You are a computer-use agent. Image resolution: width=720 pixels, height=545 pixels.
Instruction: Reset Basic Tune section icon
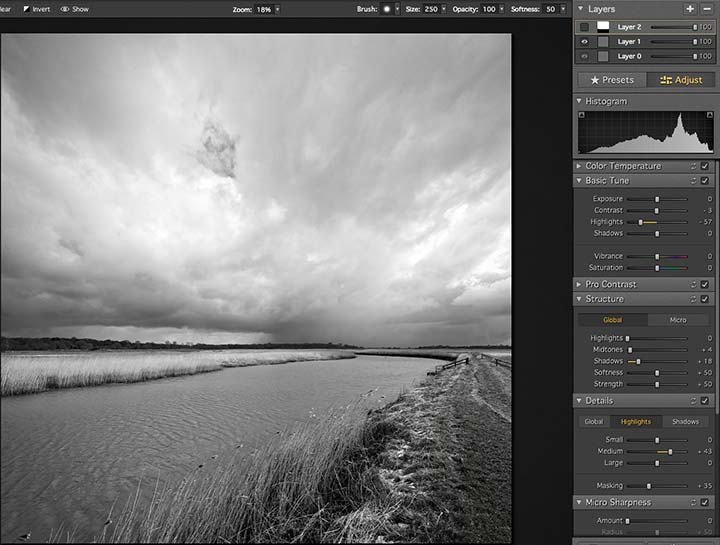pos(693,181)
